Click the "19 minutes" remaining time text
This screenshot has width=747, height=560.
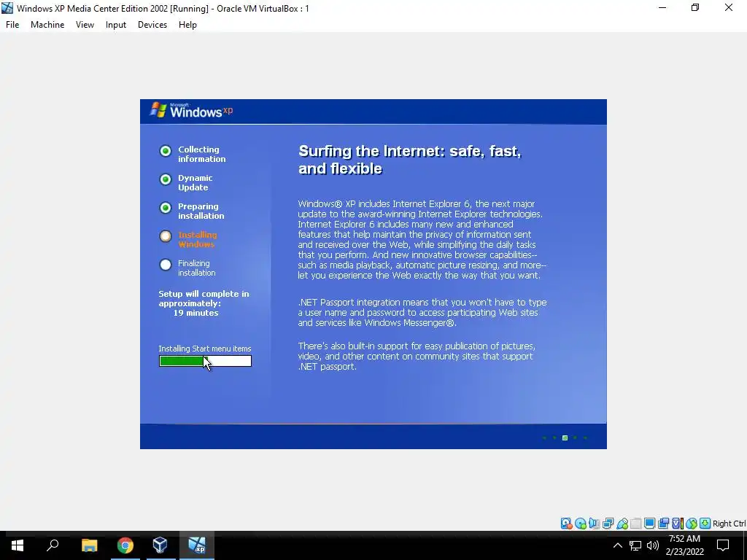click(x=196, y=313)
